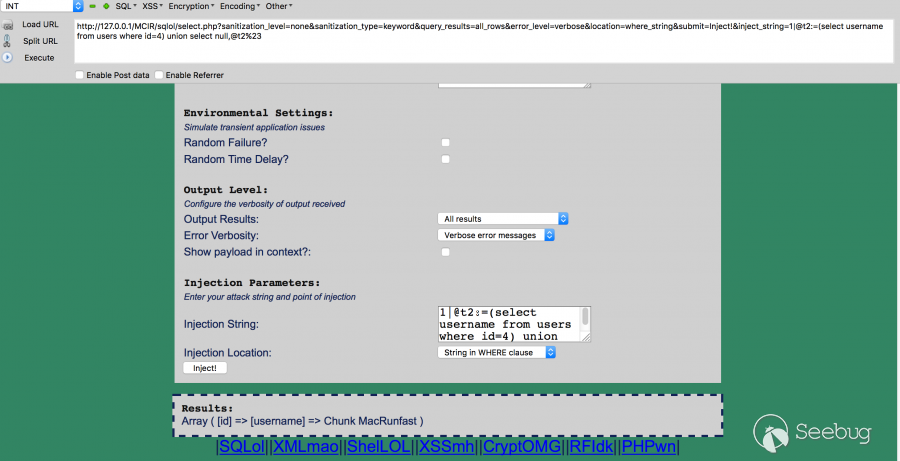Open the RFIdk link

(x=591, y=446)
